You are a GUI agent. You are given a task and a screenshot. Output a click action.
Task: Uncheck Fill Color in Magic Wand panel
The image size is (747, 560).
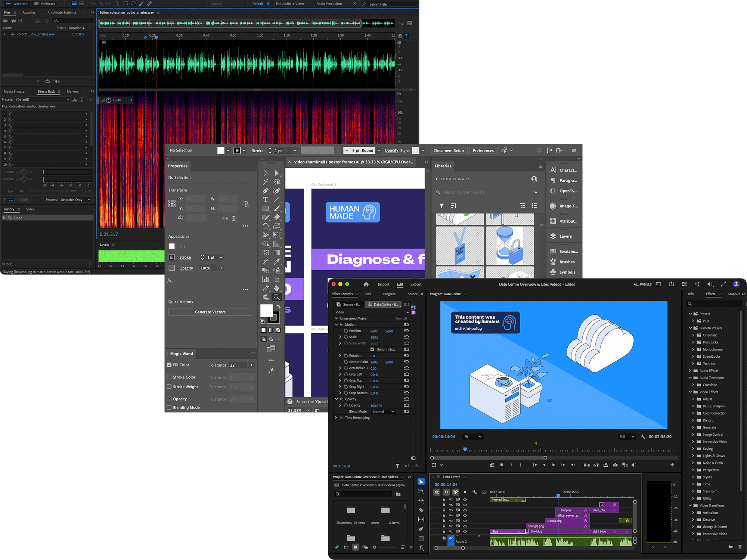pyautogui.click(x=169, y=365)
